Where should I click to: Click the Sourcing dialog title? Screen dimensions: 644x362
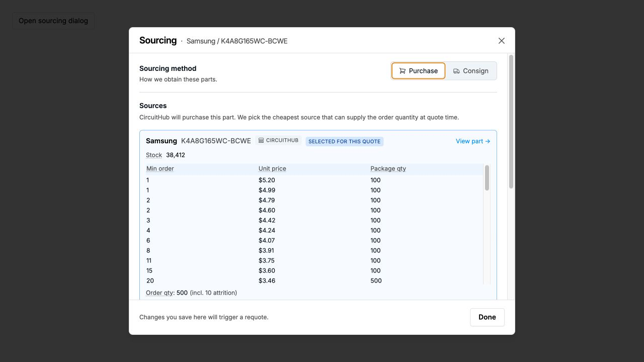[x=158, y=40]
